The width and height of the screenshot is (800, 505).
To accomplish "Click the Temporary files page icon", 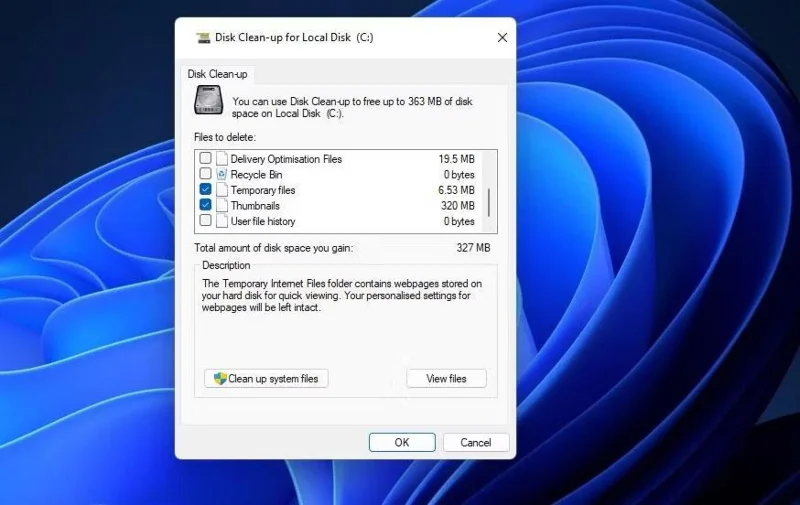I will (x=221, y=190).
